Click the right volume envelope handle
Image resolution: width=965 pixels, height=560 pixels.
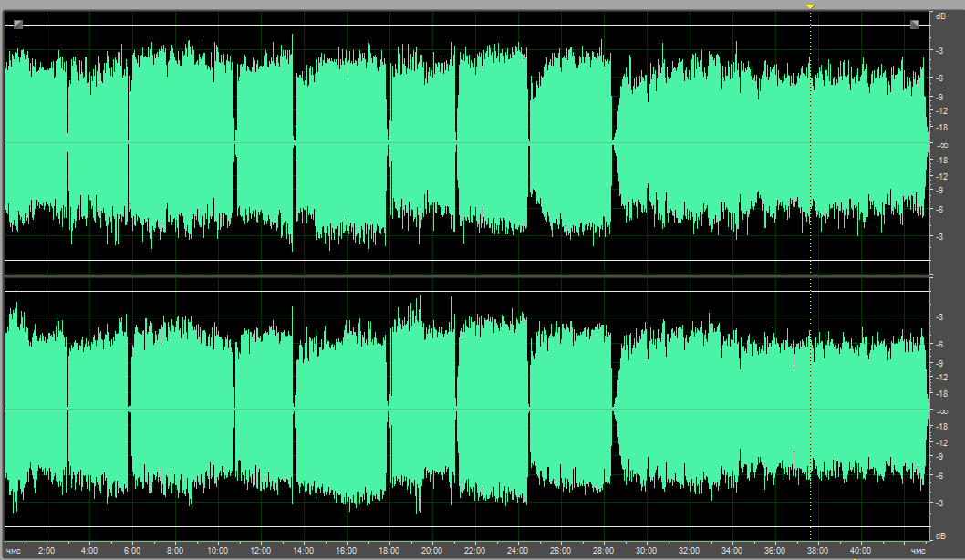[x=915, y=25]
